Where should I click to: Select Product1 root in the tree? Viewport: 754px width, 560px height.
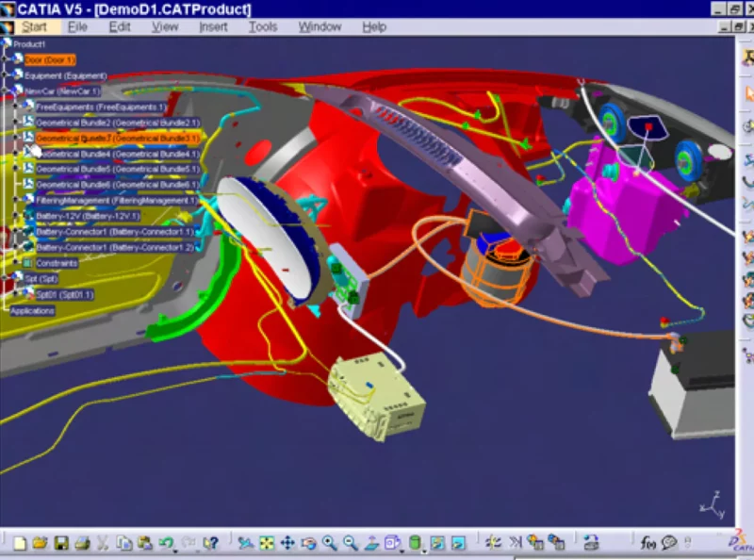click(29, 44)
